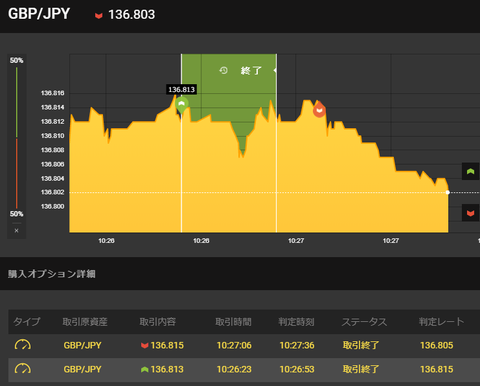Click the 136.816 price axis label
The height and width of the screenshot is (386, 480).
[52, 93]
